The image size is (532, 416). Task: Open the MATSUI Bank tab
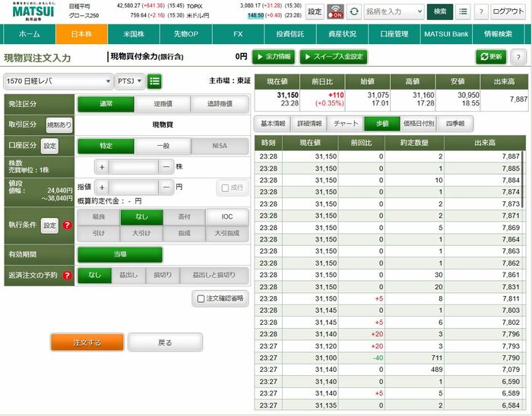tap(446, 34)
